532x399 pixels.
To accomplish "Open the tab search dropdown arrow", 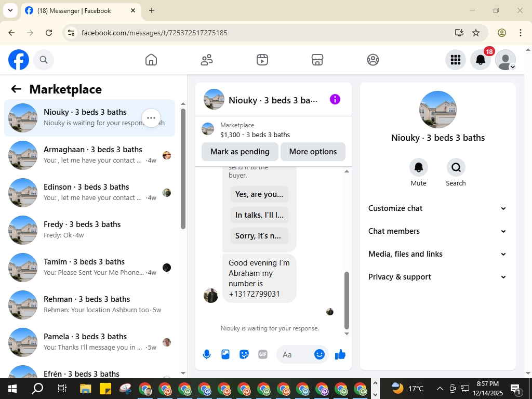I will click(10, 10).
